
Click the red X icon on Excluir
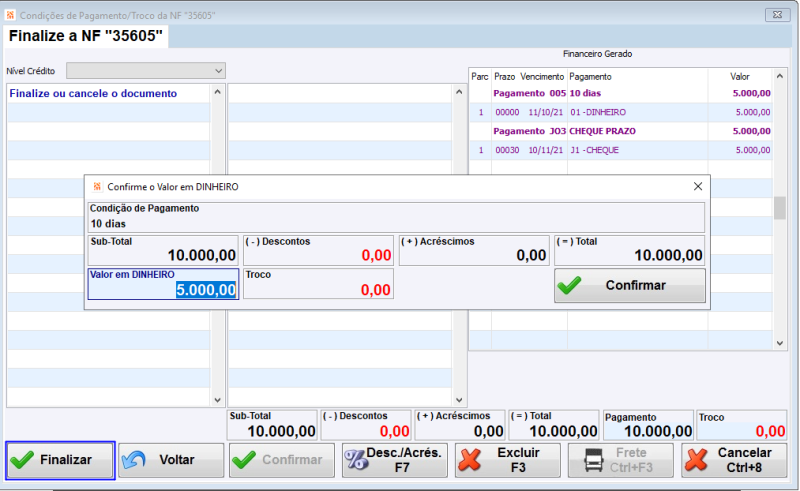coord(469,460)
